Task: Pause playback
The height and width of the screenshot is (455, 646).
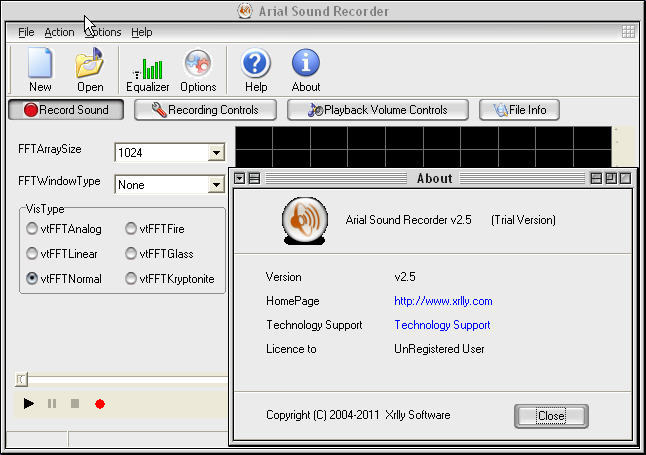Action: [52, 403]
